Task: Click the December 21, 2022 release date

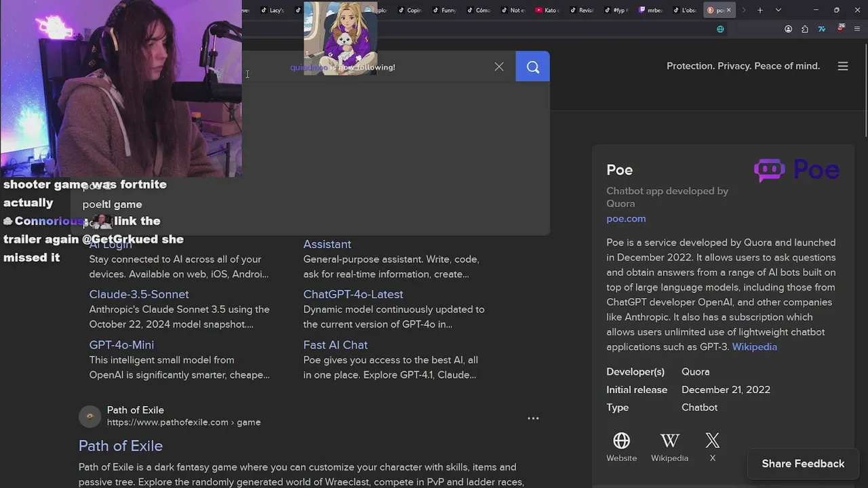Action: coord(726,389)
